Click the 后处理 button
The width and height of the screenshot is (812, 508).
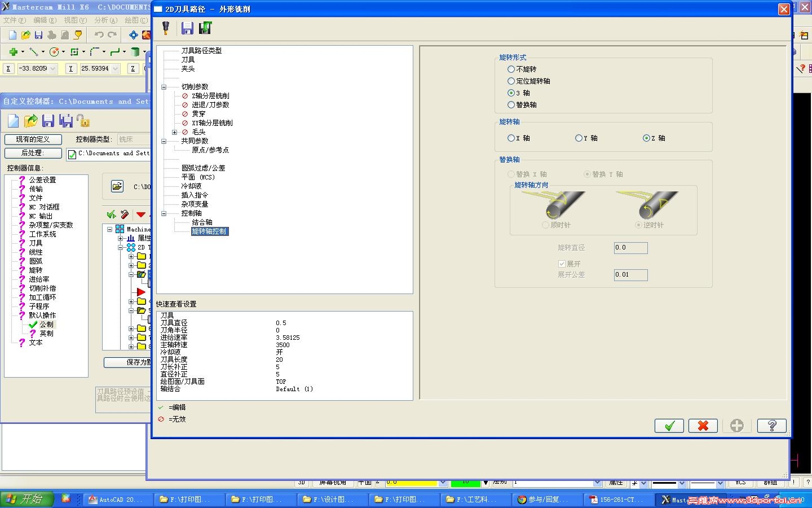coord(33,152)
